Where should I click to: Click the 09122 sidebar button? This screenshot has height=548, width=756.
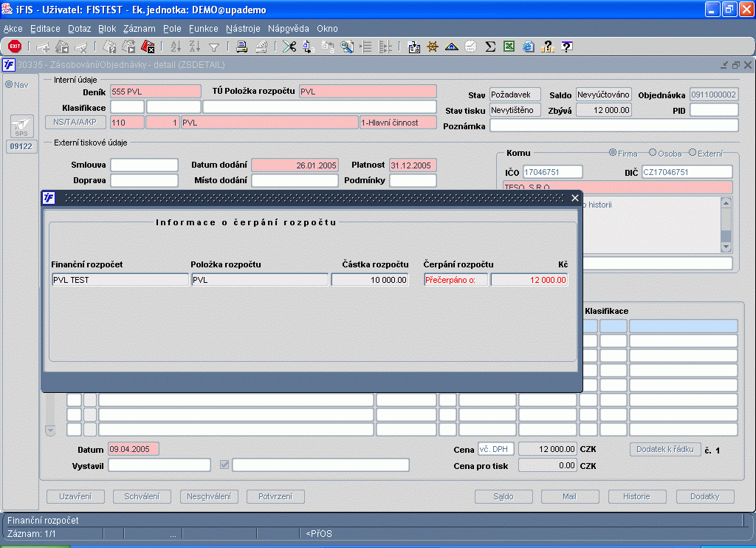[x=21, y=146]
